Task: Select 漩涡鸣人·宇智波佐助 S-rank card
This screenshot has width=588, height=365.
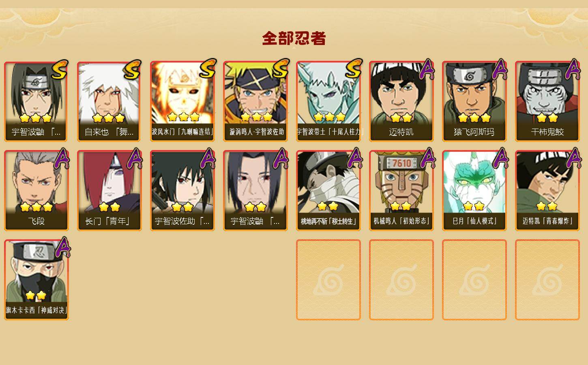Action: click(x=255, y=101)
